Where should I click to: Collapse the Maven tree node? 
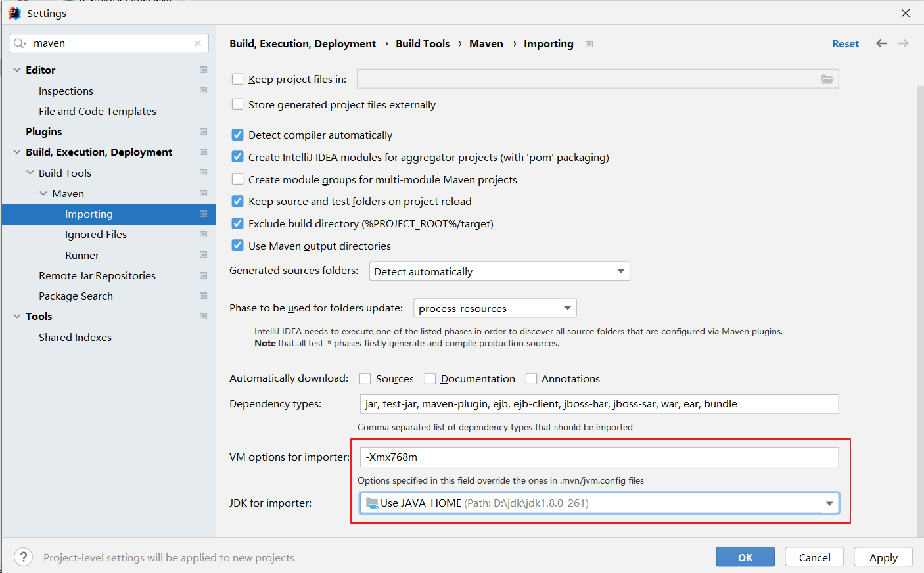click(x=43, y=193)
